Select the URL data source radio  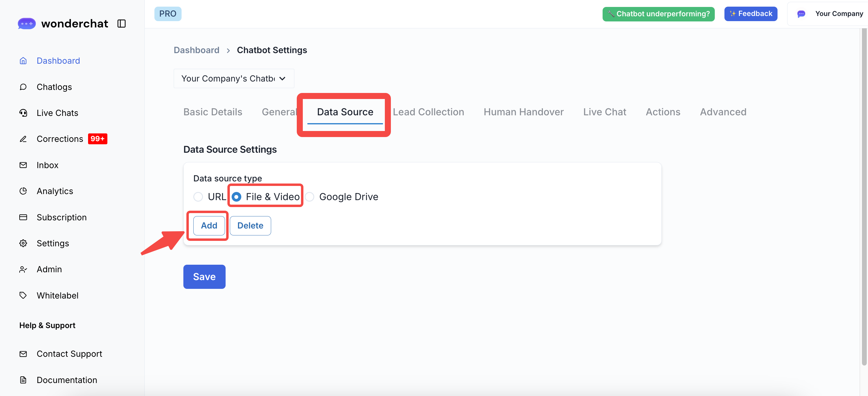[198, 197]
